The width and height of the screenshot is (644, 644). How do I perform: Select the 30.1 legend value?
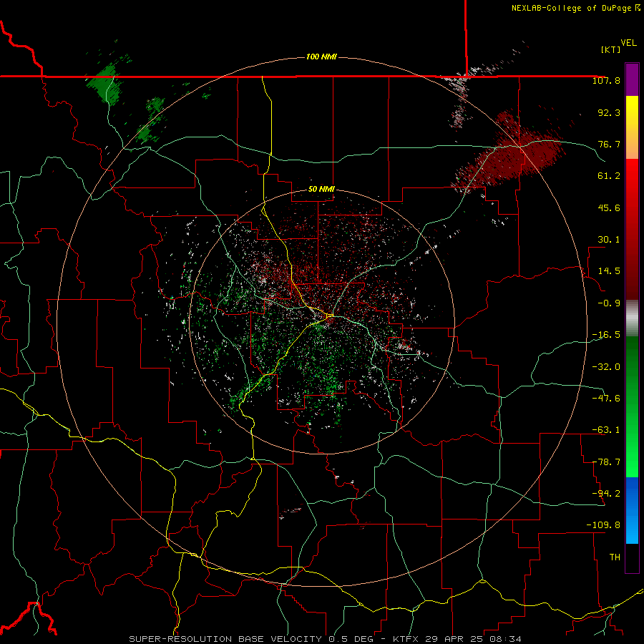tap(609, 240)
